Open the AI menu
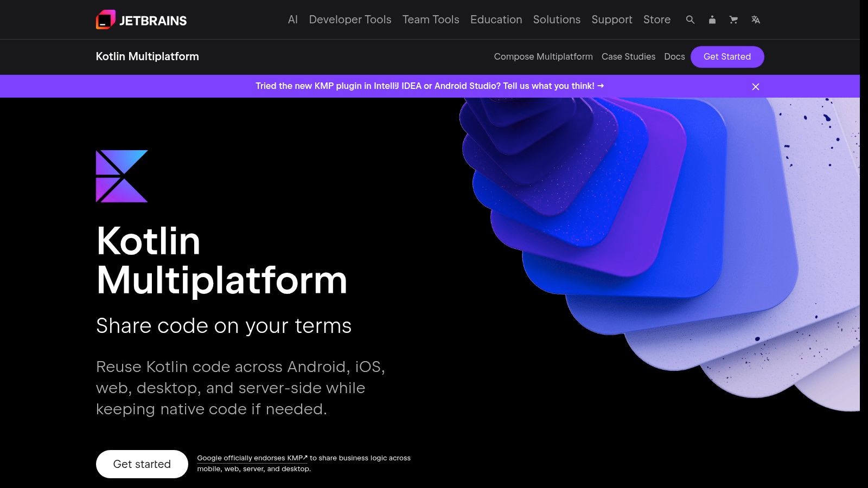 click(293, 20)
